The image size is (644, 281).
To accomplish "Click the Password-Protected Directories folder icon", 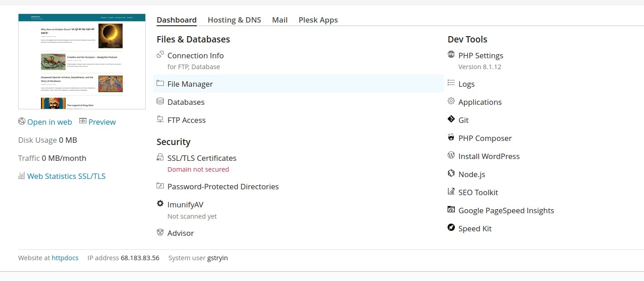I will pos(160,186).
